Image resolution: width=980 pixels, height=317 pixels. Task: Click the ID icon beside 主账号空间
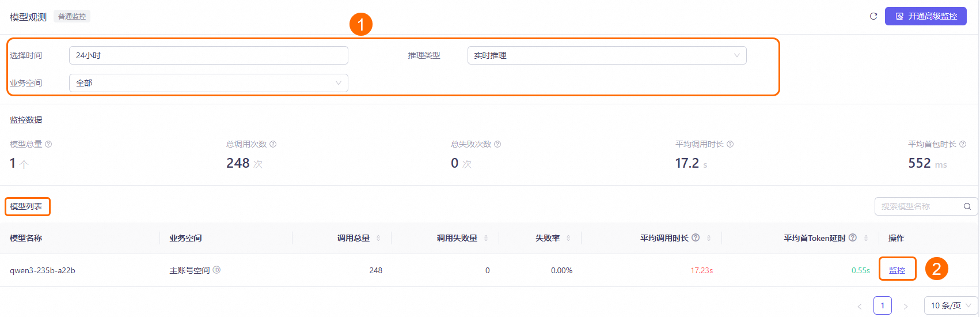(x=216, y=270)
